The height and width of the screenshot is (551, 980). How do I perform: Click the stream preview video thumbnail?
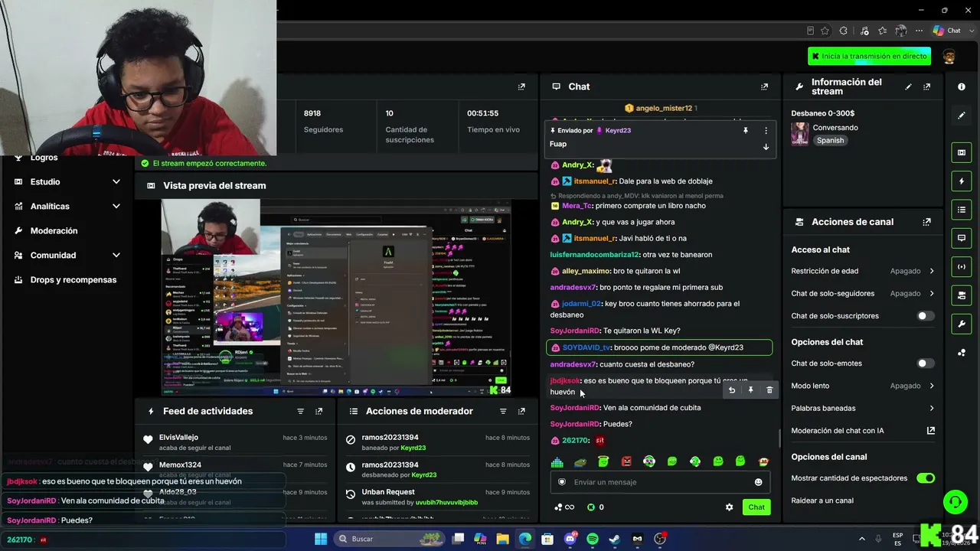tap(336, 298)
